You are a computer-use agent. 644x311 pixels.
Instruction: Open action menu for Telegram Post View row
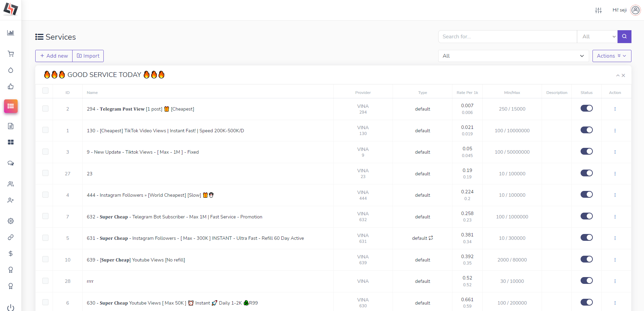615,109
